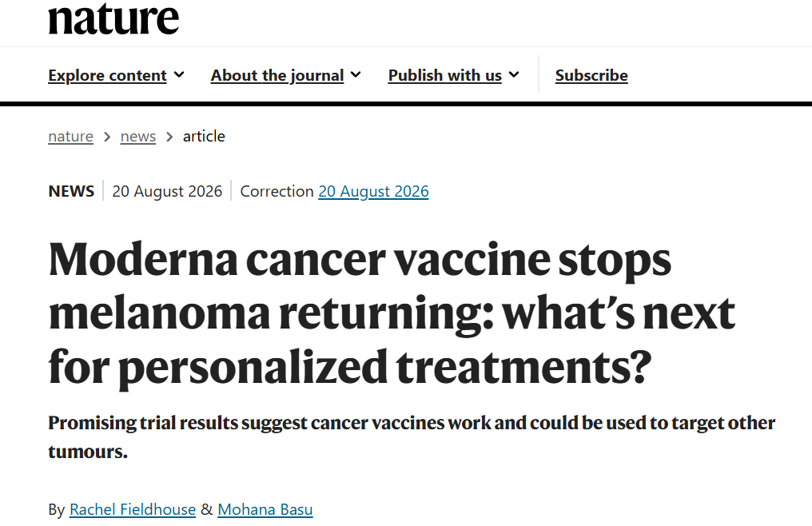The width and height of the screenshot is (812, 526).
Task: Open the Explore content menu
Action: click(x=107, y=75)
